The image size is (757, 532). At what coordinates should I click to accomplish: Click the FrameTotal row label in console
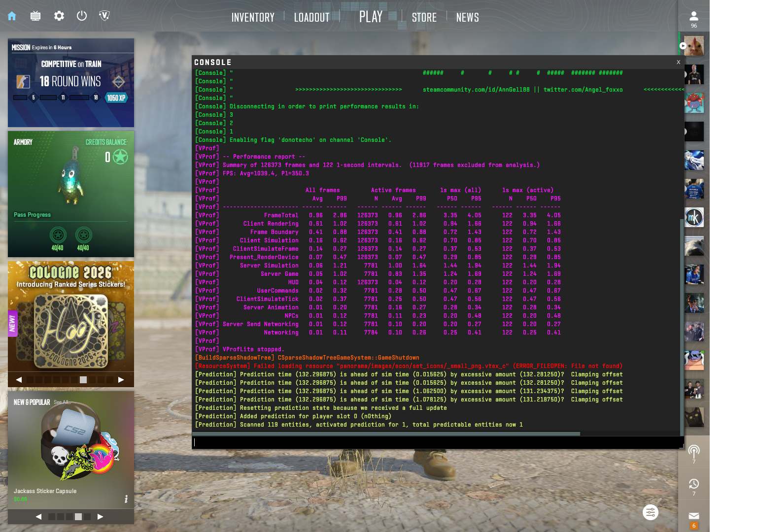click(x=281, y=215)
